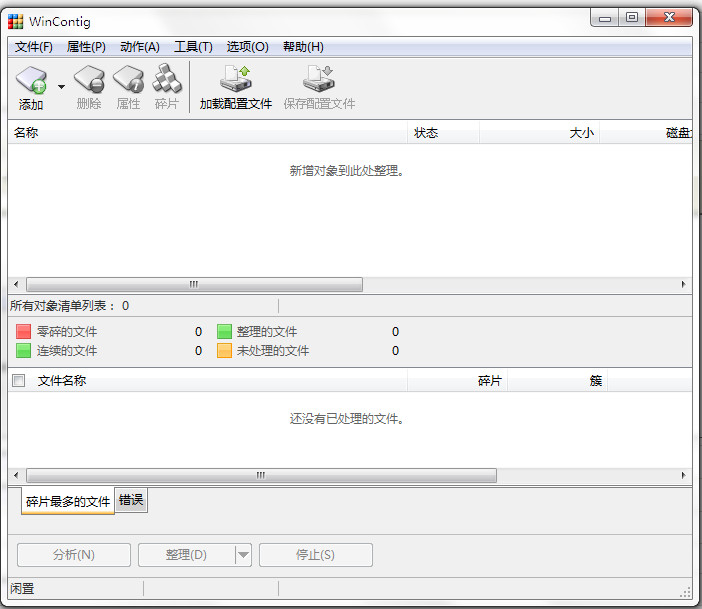Switch to the 碎片最多的文件 tab

[68, 501]
